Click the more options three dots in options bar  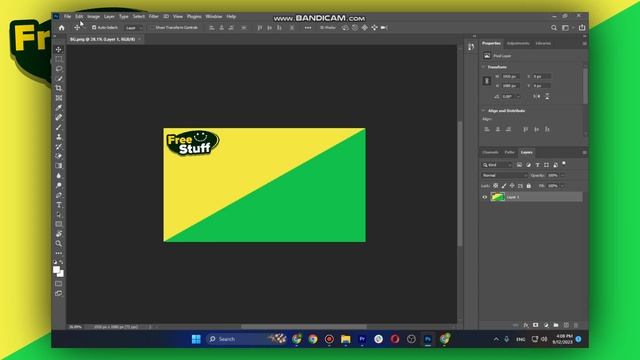(308, 28)
